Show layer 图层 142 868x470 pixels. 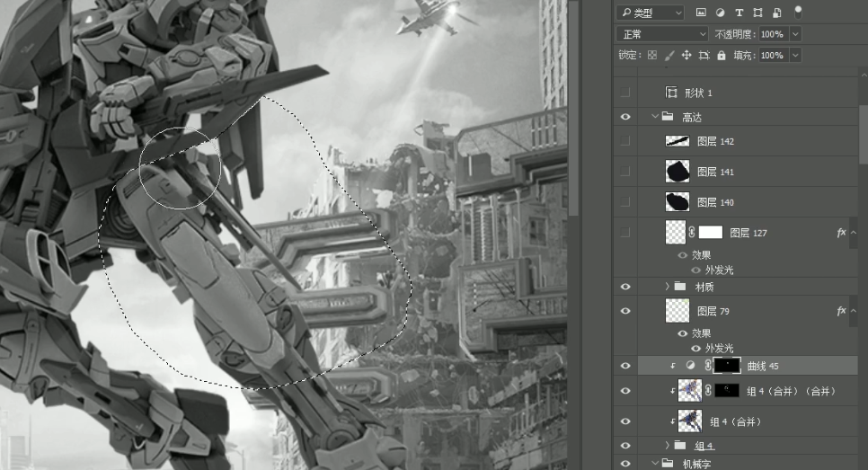(x=625, y=141)
